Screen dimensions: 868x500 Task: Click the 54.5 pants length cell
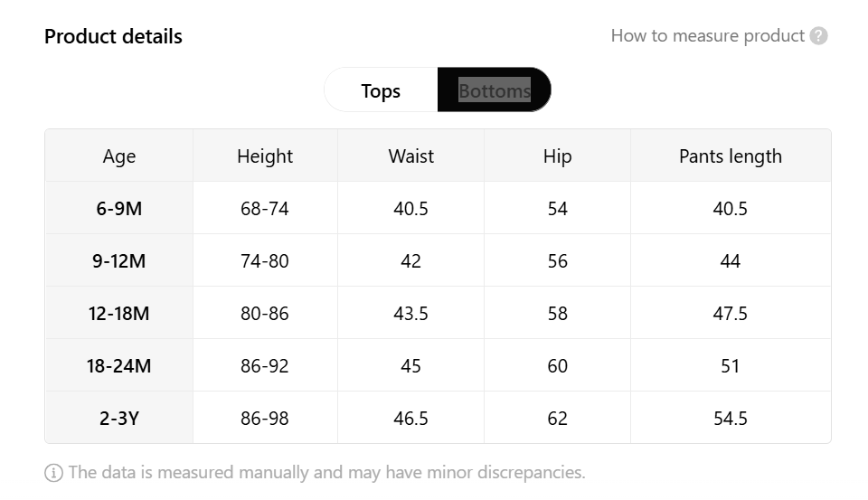tap(731, 418)
